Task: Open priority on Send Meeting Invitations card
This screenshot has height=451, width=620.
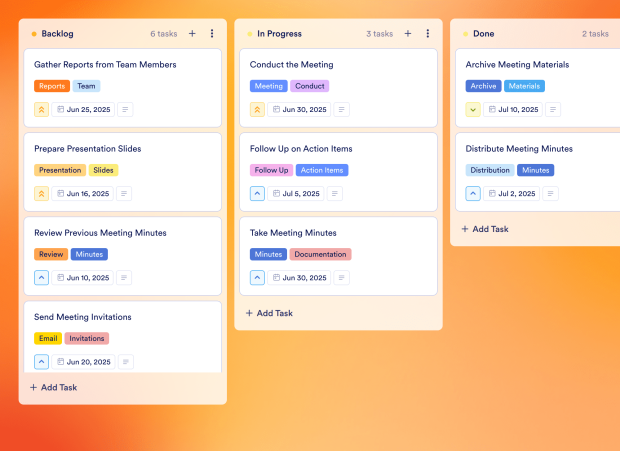Action: [x=42, y=362]
